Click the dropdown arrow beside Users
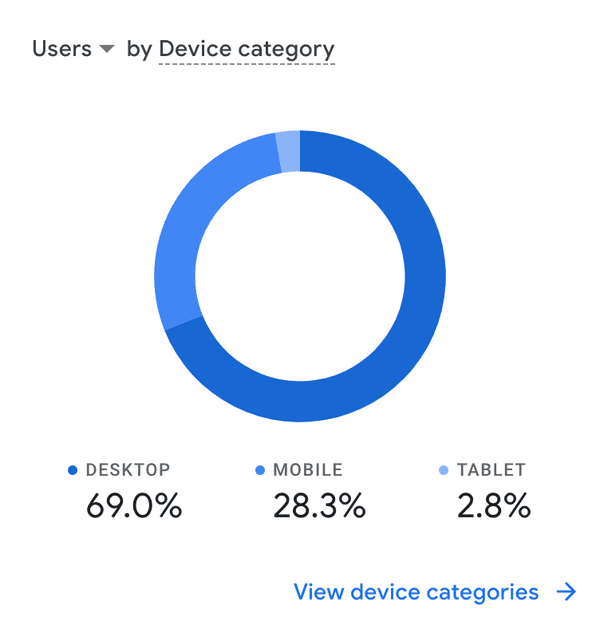This screenshot has height=626, width=600. click(x=107, y=49)
